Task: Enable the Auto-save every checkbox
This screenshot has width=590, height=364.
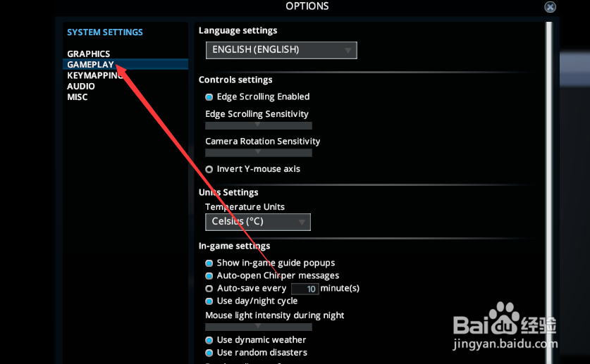Action: pyautogui.click(x=209, y=289)
